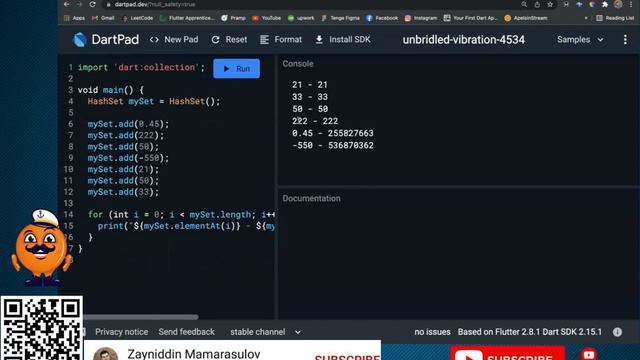Click the horizontal scrollbar of code editor
The width and height of the screenshot is (640, 360).
(x=141, y=317)
